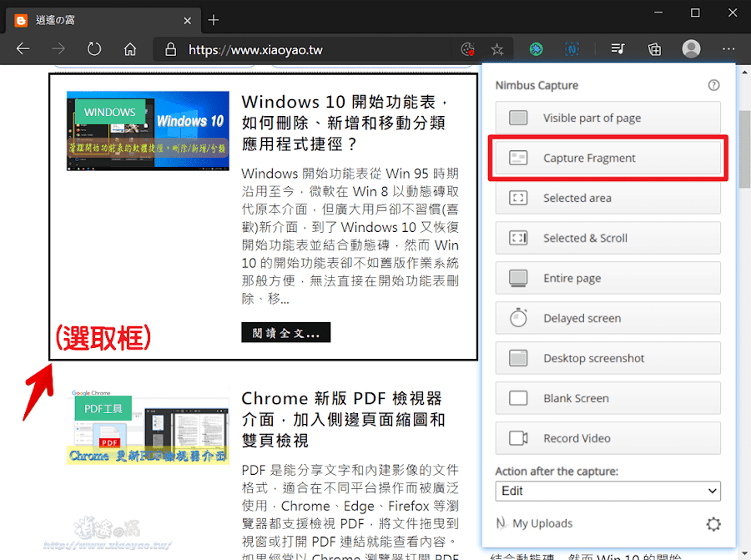Open My Uploads link

(542, 523)
